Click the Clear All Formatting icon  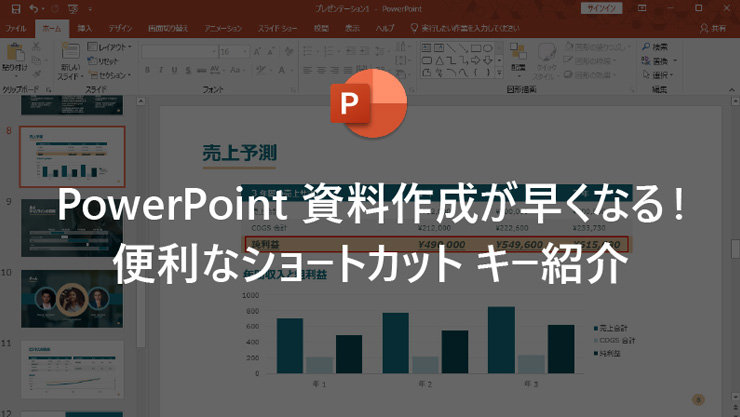click(x=288, y=51)
